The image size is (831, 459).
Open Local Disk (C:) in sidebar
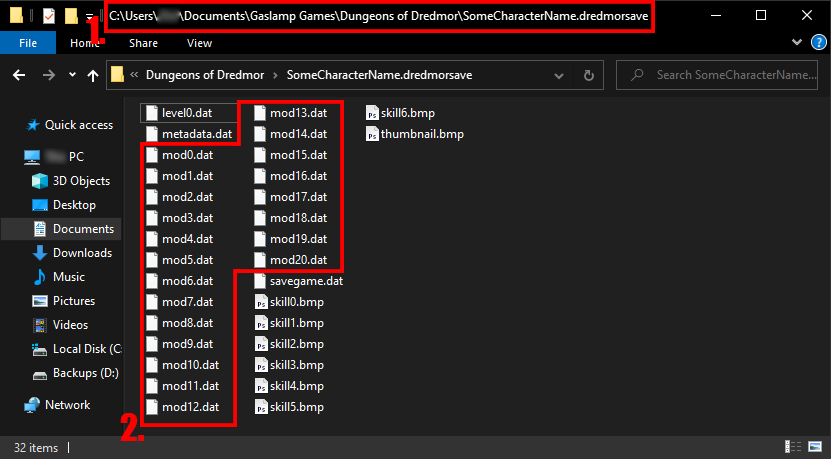point(77,349)
